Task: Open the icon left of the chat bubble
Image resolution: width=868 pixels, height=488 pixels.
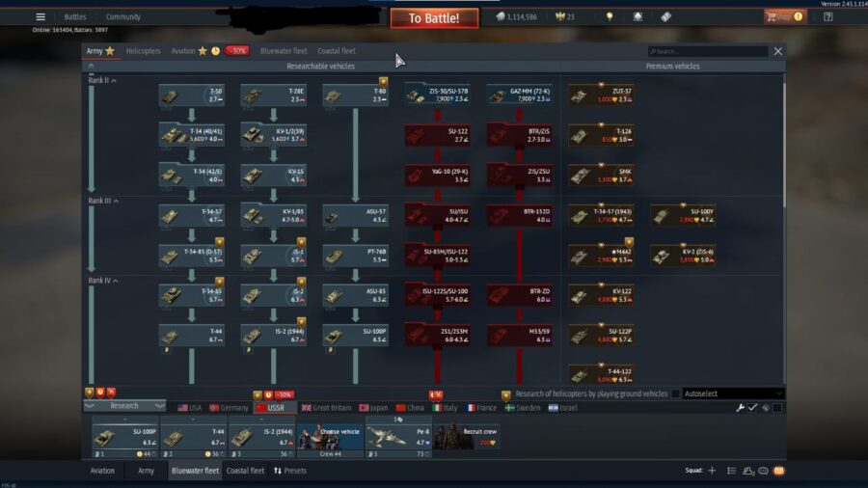Action: 748,471
